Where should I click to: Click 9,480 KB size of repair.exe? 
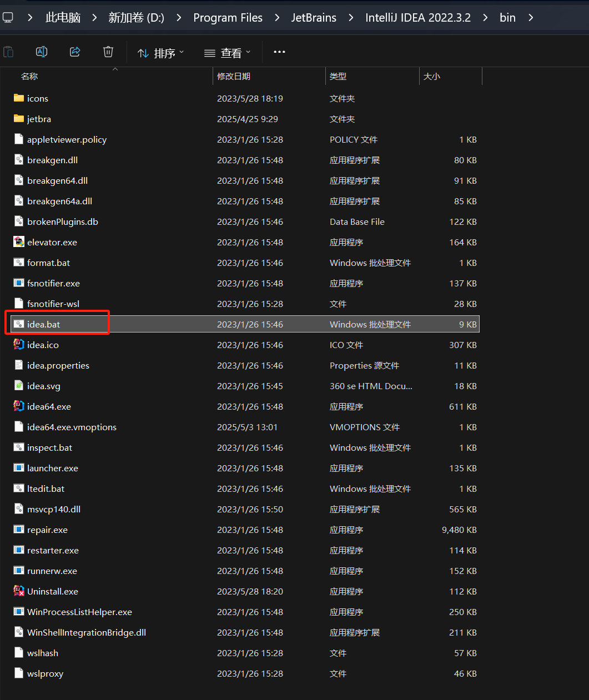pos(459,530)
